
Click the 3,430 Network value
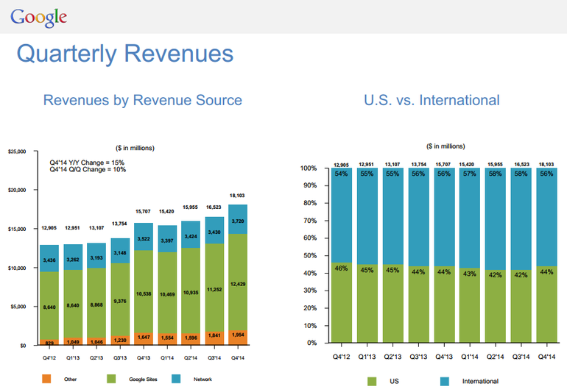pyautogui.click(x=214, y=232)
